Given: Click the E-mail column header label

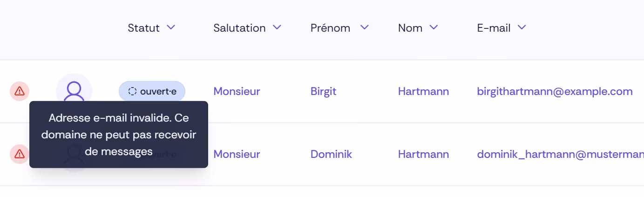Looking at the screenshot, I should click(x=494, y=28).
